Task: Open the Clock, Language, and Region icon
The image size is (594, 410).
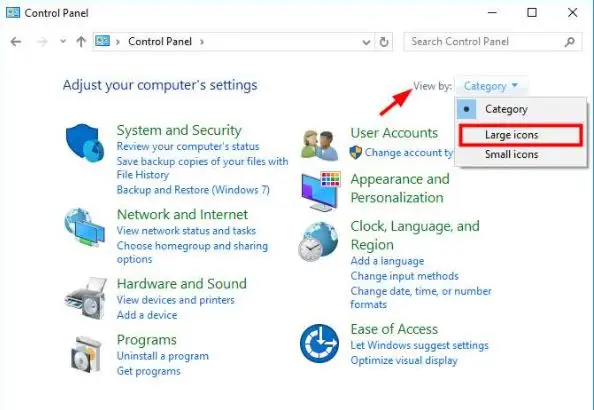Action: (x=318, y=242)
